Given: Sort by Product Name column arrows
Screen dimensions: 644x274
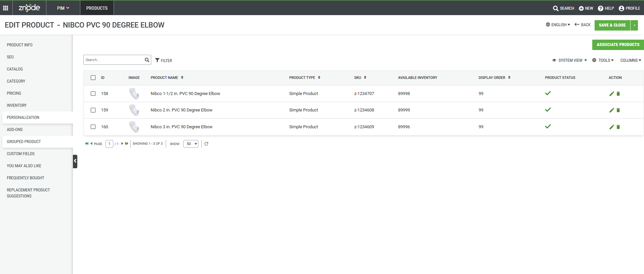Looking at the screenshot, I should [182, 78].
